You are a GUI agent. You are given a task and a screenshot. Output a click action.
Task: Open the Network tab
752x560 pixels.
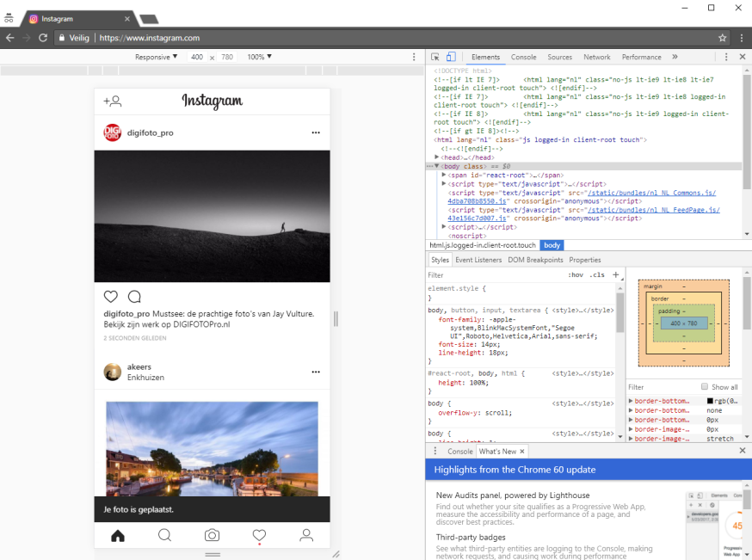click(596, 57)
